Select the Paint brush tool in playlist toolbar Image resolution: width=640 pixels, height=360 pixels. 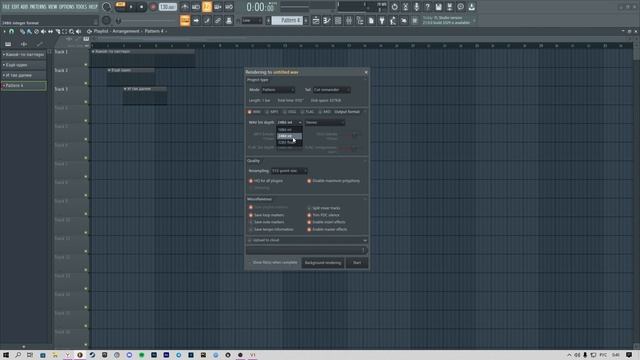(x=29, y=31)
